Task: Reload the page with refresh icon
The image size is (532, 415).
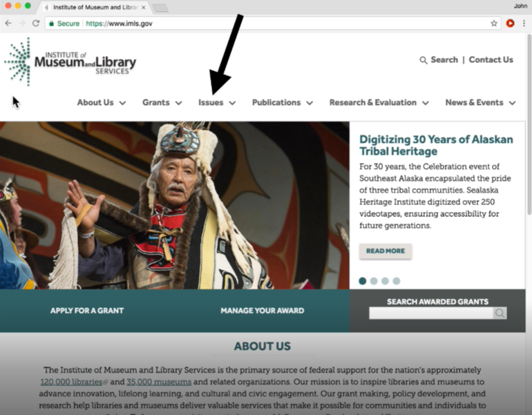Action: point(36,23)
